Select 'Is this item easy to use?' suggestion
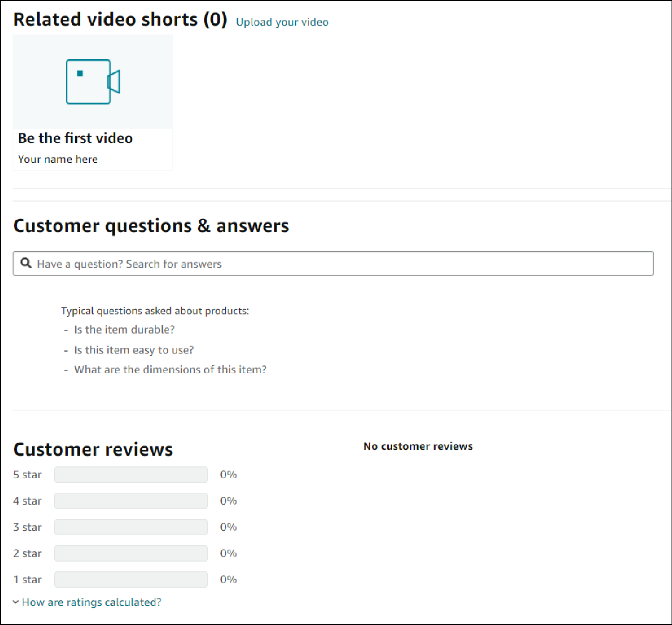Viewport: 672px width, 625px height. pos(134,350)
